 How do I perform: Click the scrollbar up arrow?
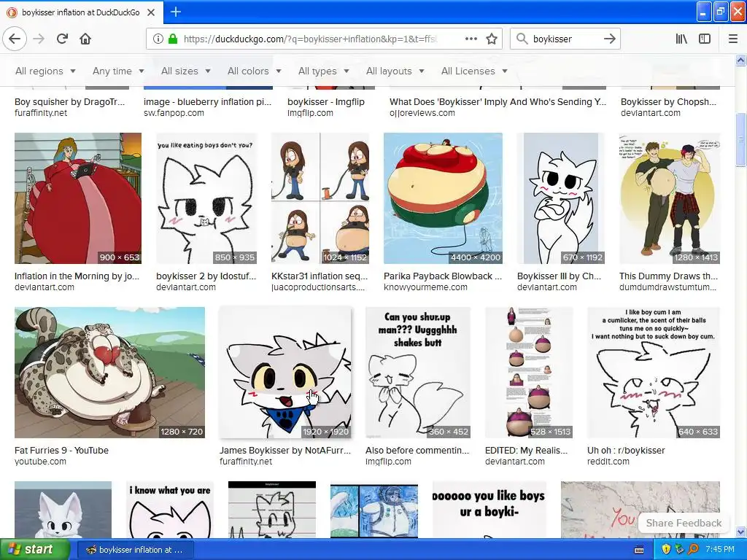741,60
